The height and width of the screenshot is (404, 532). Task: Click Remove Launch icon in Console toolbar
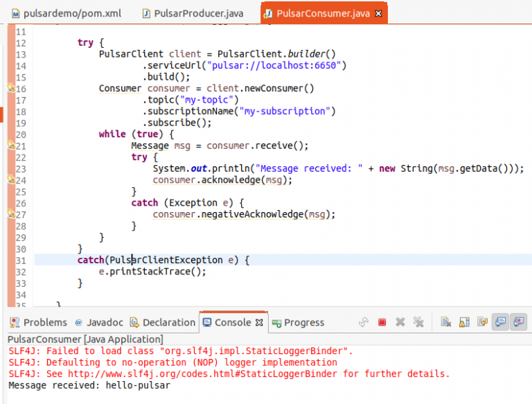pos(400,322)
